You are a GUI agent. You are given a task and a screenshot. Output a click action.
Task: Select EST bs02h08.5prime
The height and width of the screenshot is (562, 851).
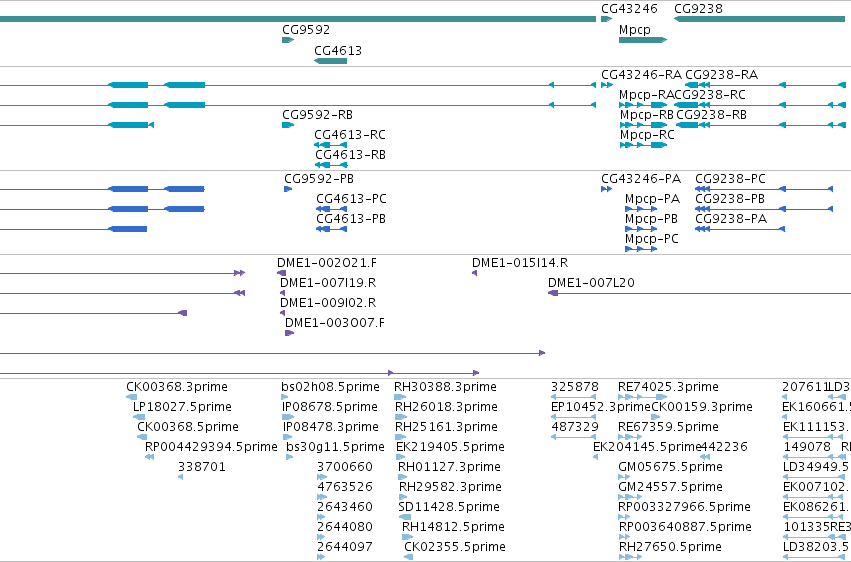[x=330, y=387]
